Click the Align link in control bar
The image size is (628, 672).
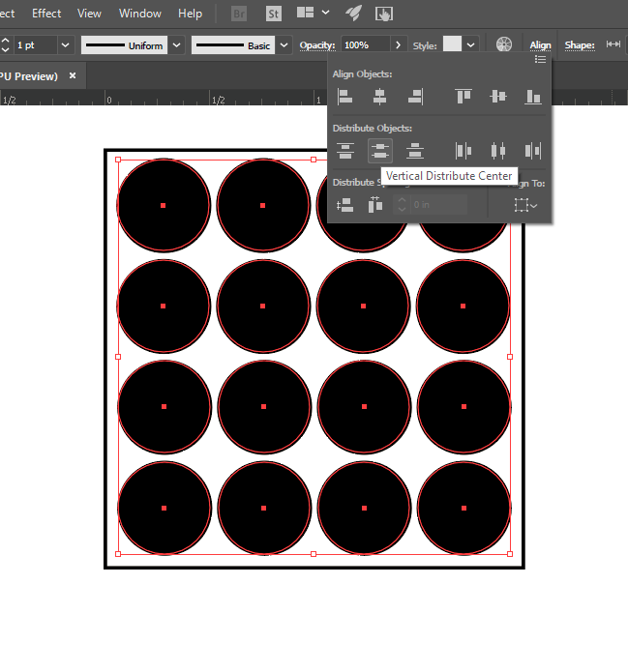(x=540, y=45)
